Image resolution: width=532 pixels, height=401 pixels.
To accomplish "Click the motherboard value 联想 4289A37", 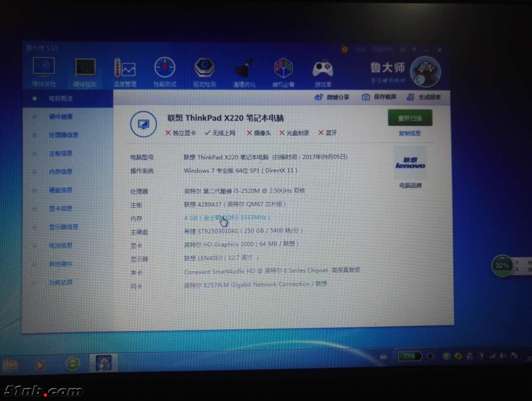I will click(235, 204).
